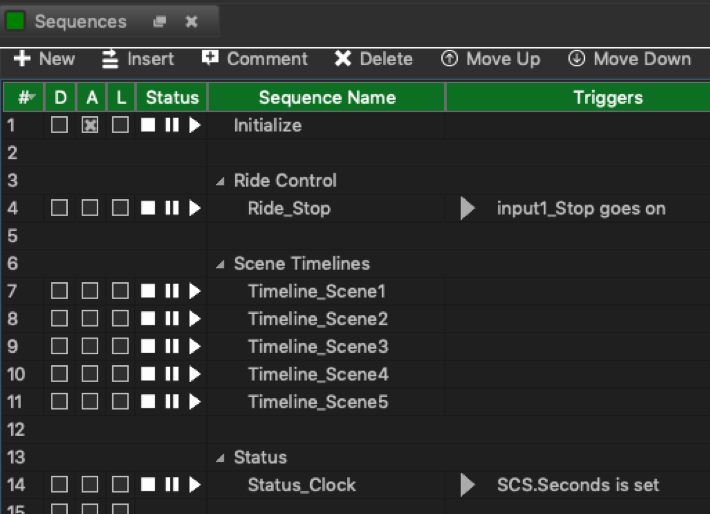Pause the Timeline_Scene3 sequence

[172, 346]
